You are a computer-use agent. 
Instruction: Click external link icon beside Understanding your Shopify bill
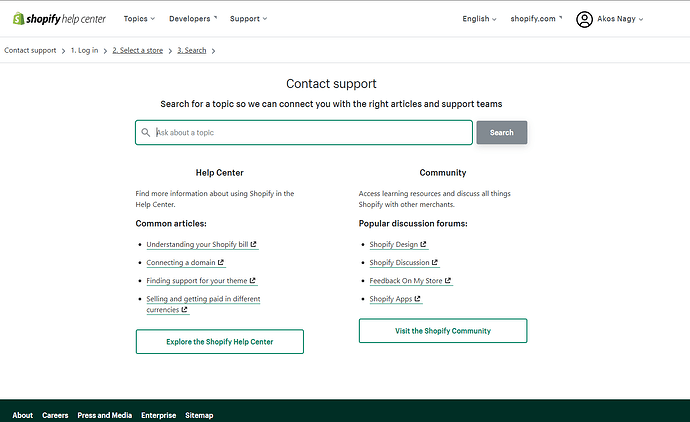(254, 244)
